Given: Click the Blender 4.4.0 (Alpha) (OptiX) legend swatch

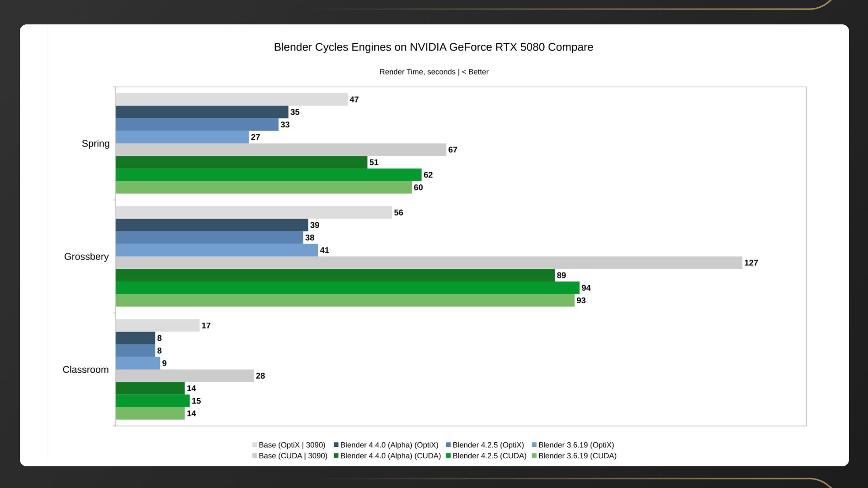Looking at the screenshot, I should tap(336, 445).
